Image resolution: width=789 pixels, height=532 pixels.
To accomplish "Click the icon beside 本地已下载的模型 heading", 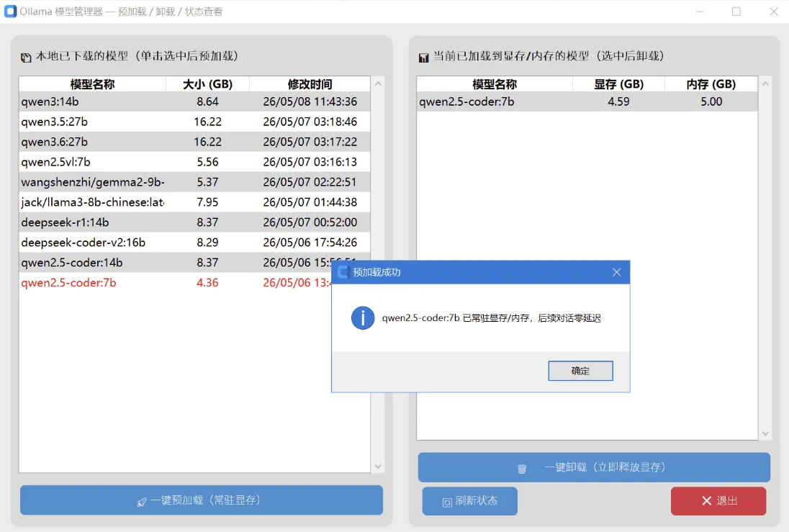I will tap(26, 58).
